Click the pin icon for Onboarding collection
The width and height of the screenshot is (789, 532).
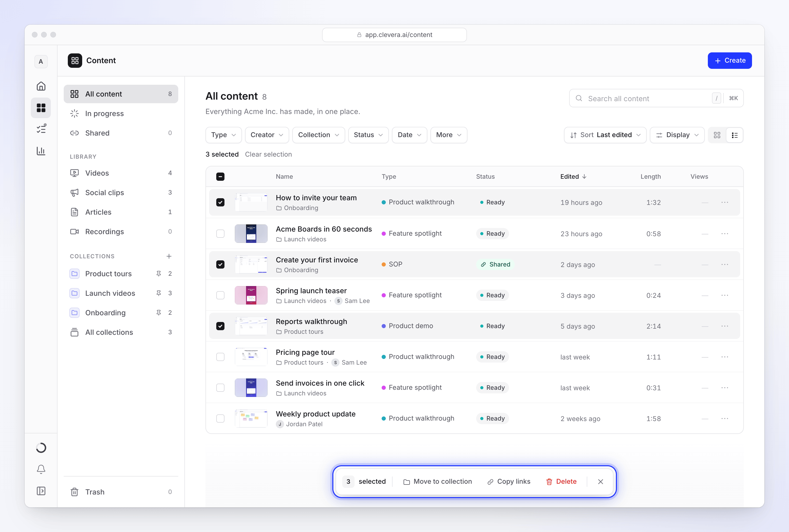click(x=158, y=312)
